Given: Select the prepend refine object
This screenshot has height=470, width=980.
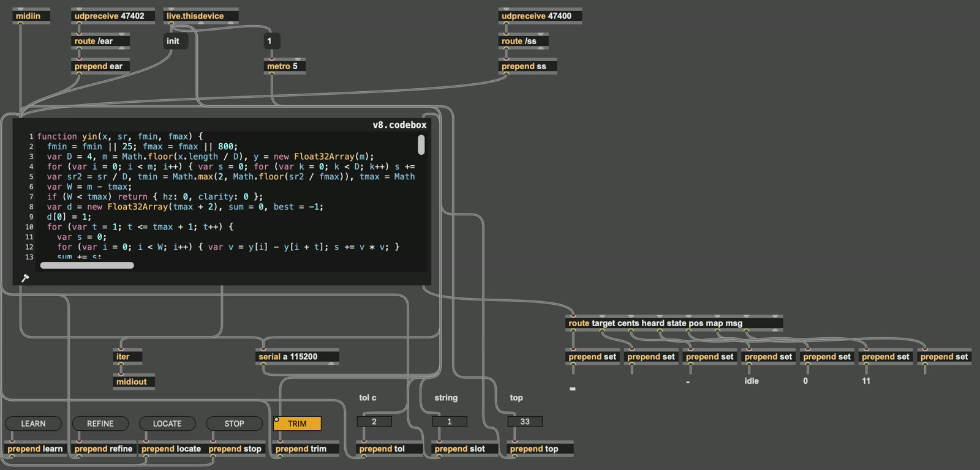Looking at the screenshot, I should pos(103,449).
